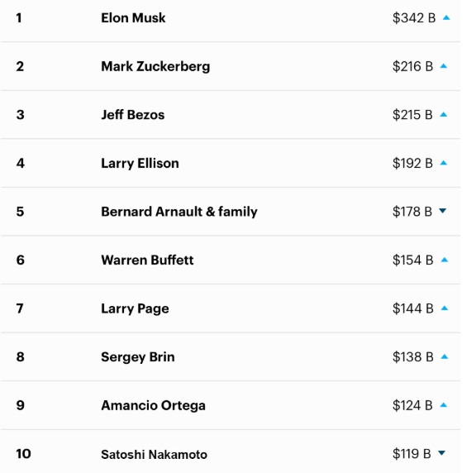Open the Bernard Arnault & family entry
This screenshot has height=473, width=476.
click(179, 212)
